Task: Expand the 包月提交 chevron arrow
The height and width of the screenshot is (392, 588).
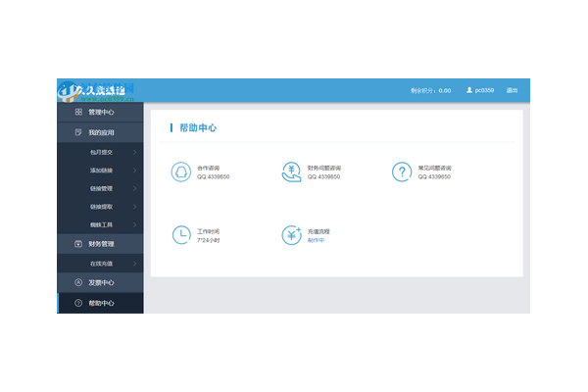Action: tap(134, 152)
